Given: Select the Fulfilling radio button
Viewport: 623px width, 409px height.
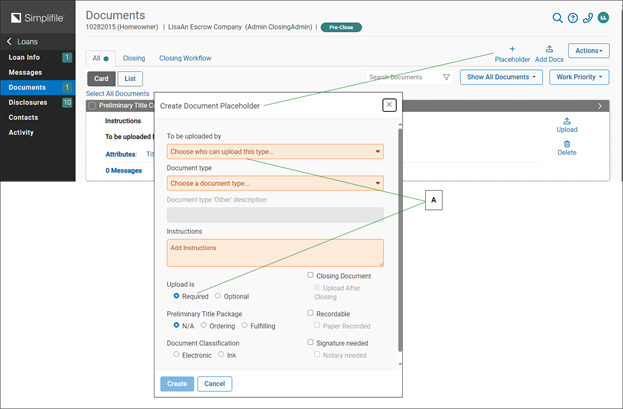Looking at the screenshot, I should 244,325.
